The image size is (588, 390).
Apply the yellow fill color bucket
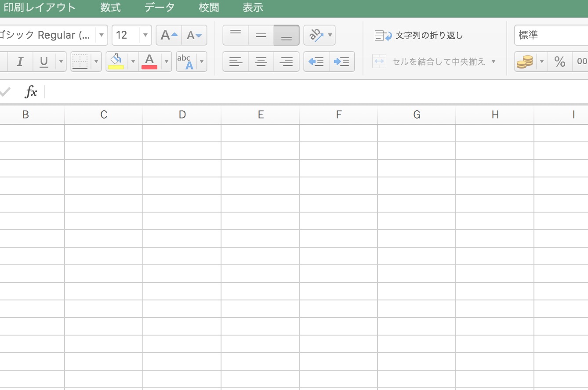click(116, 61)
